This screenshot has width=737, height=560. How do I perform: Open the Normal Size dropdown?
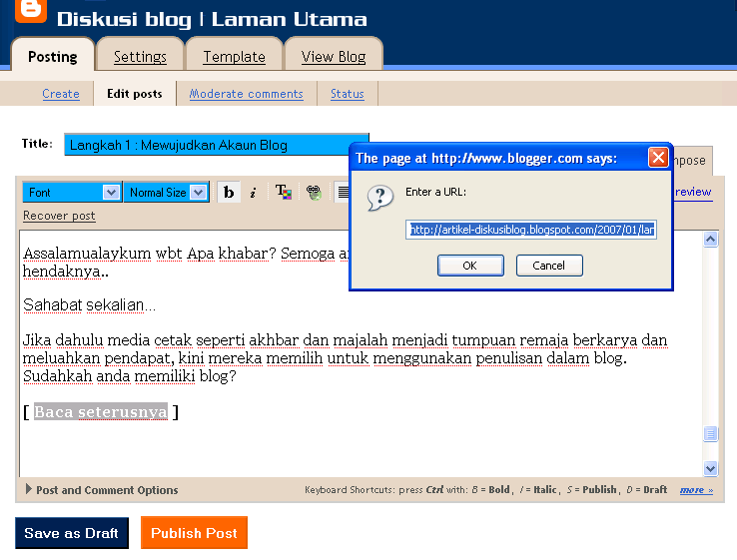click(x=167, y=192)
